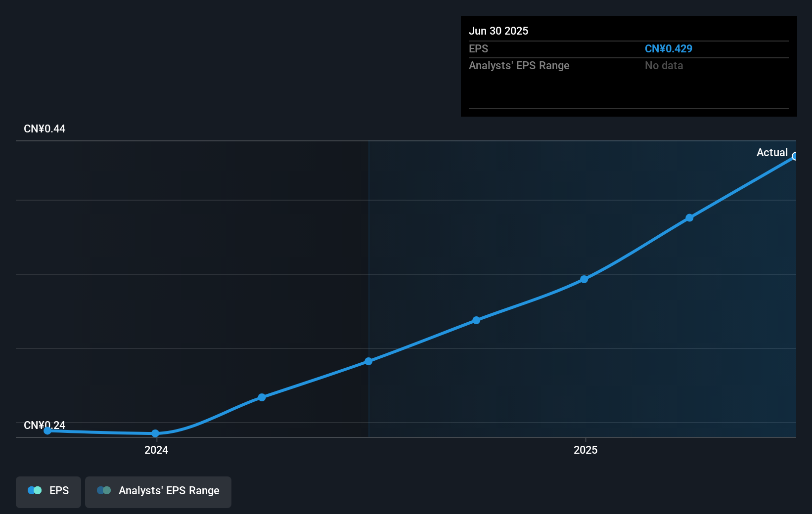Image resolution: width=812 pixels, height=514 pixels.
Task: Select the 2025 axis label
Action: (x=586, y=450)
